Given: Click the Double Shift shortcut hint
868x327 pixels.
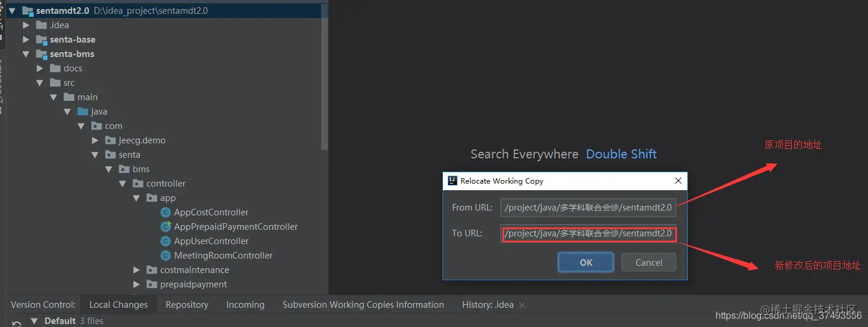Looking at the screenshot, I should click(621, 154).
